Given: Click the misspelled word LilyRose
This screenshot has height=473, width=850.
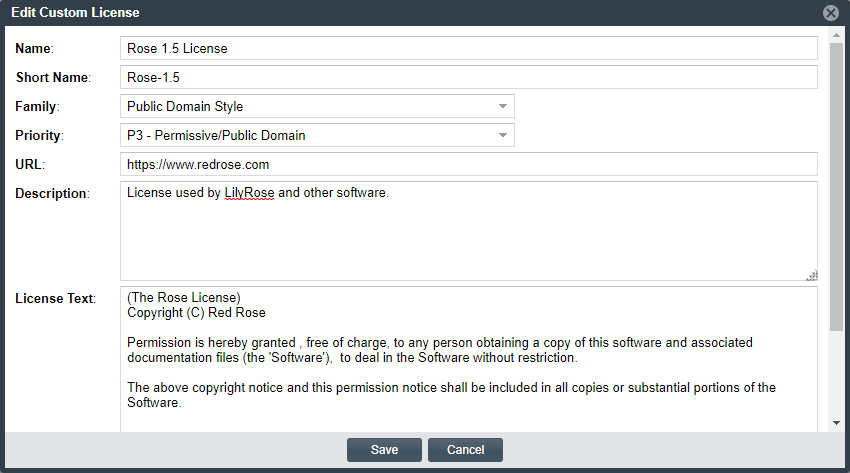Looking at the screenshot, I should tap(249, 193).
